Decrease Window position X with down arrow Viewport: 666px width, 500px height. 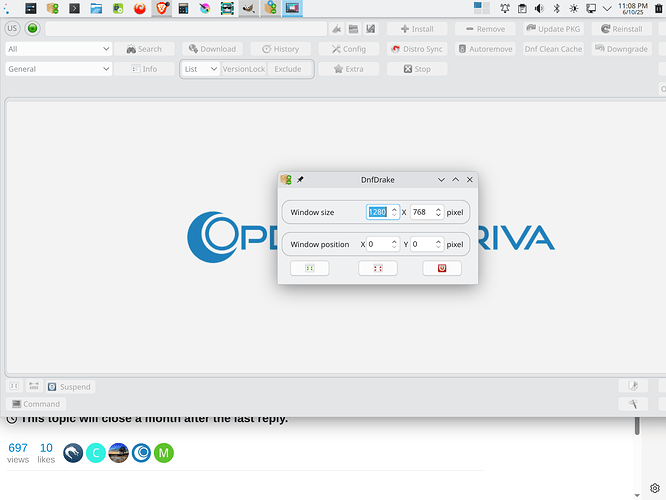point(394,247)
